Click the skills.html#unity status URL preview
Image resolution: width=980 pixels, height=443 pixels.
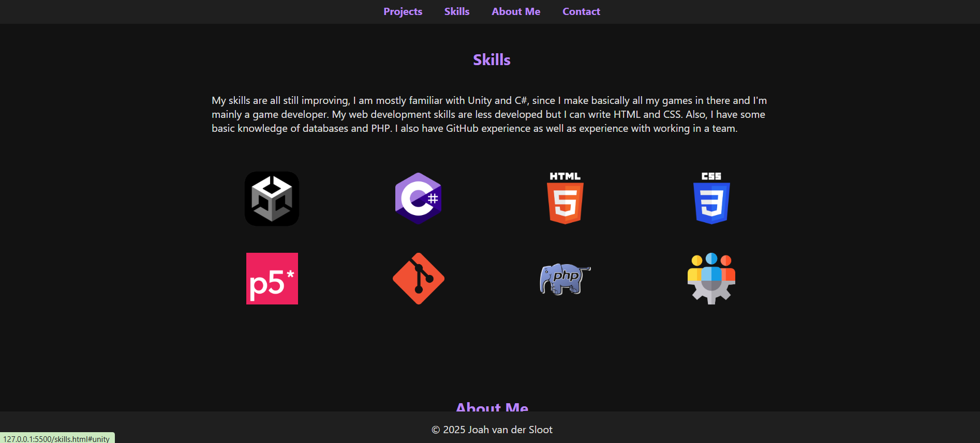pos(56,438)
